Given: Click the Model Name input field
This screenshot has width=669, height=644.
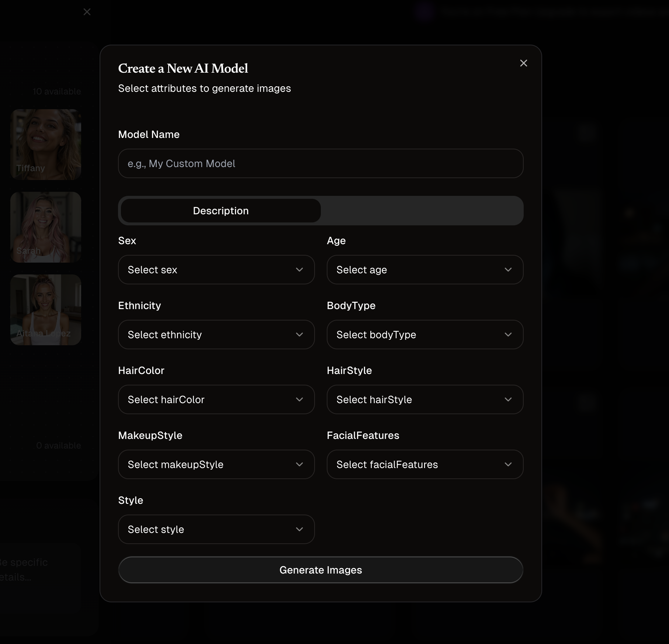Looking at the screenshot, I should [x=320, y=163].
